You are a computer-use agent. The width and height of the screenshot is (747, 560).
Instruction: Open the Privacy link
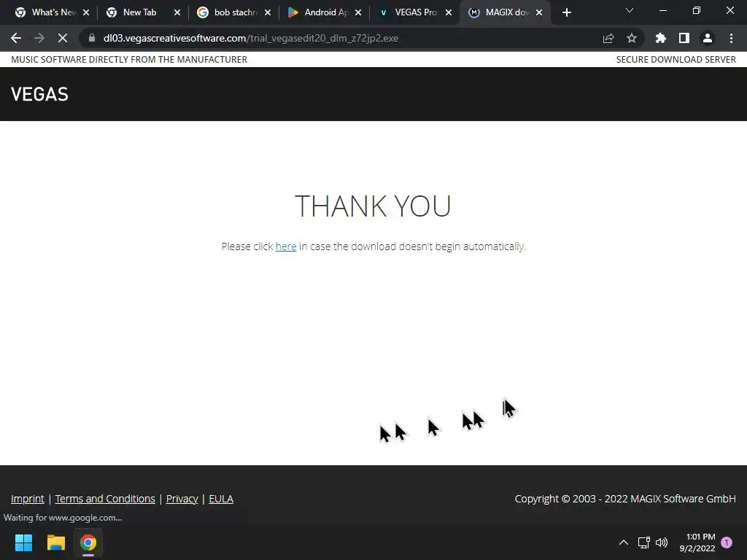(x=182, y=499)
